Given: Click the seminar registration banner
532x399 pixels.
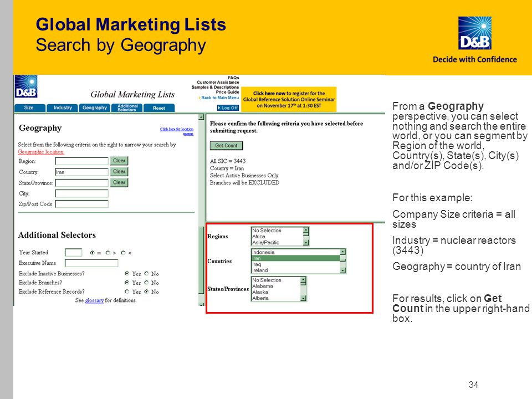Looking at the screenshot, I should [x=289, y=99].
